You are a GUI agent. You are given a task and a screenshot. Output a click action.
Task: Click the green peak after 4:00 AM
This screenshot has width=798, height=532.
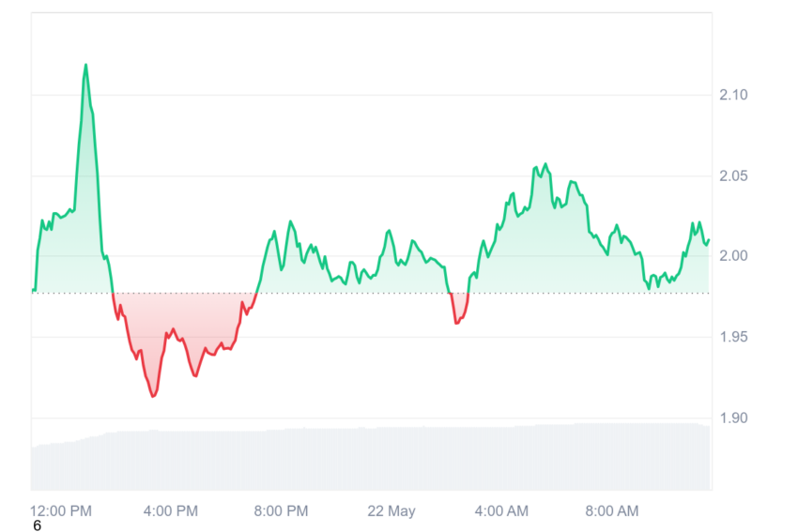(x=545, y=164)
